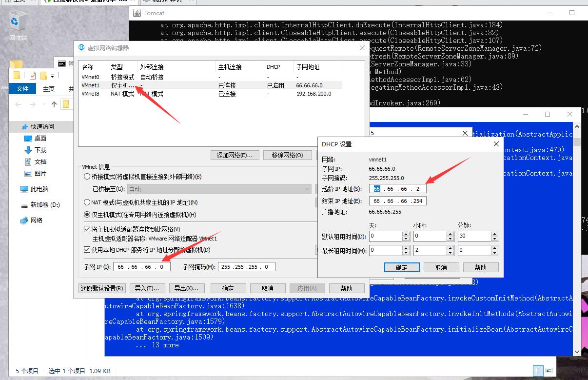Switch to the 主页 (Home) ribbon tab
588x380 pixels.
tap(49, 89)
